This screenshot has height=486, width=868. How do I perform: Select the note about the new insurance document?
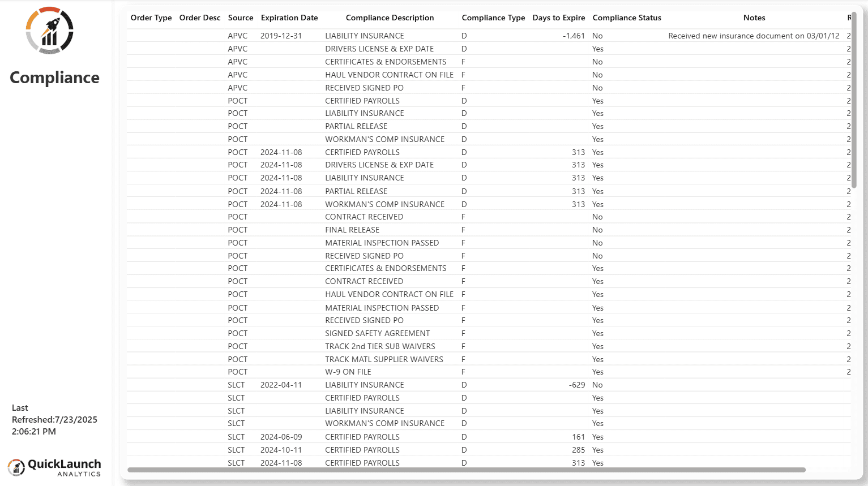[754, 36]
